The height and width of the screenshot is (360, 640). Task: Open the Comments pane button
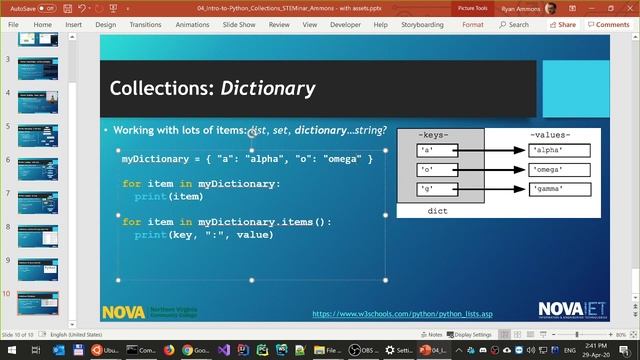point(609,24)
